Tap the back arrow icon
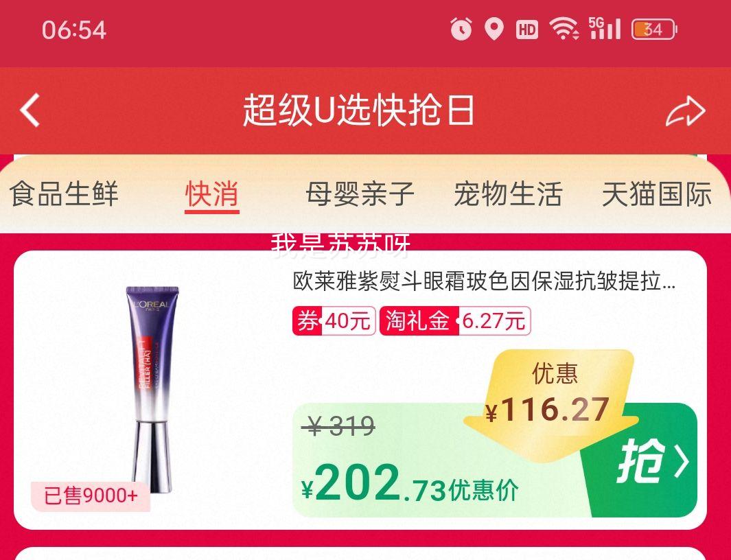The height and width of the screenshot is (560, 731). click(x=30, y=110)
